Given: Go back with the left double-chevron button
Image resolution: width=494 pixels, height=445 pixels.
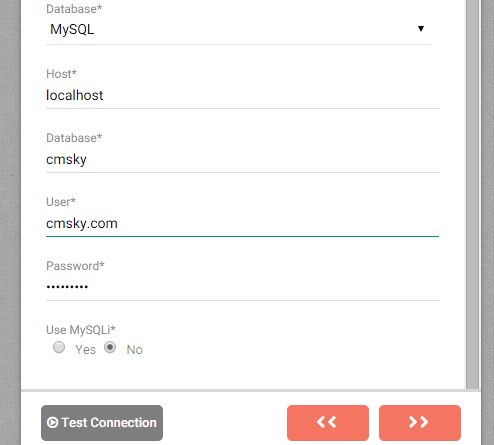Looking at the screenshot, I should (x=328, y=423).
